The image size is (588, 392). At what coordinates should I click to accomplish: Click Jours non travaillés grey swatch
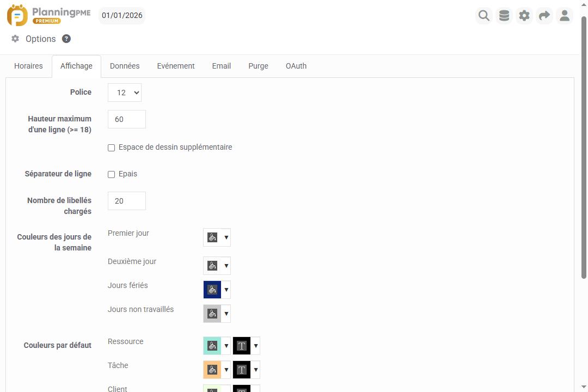pyautogui.click(x=212, y=314)
